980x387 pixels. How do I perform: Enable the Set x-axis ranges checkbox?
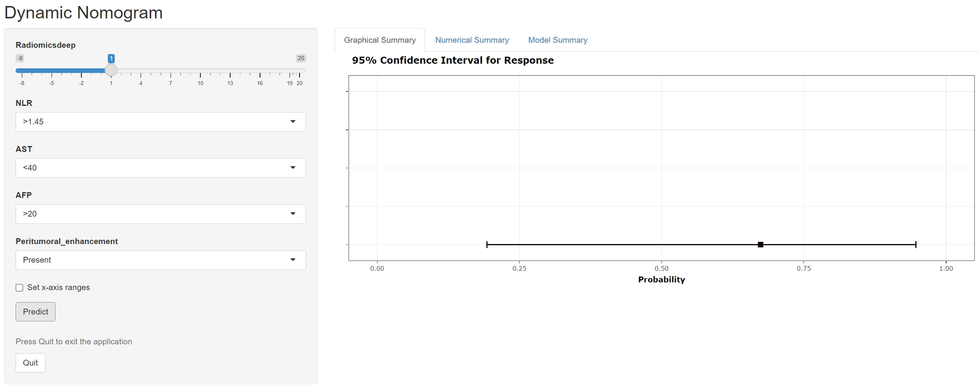coord(20,288)
